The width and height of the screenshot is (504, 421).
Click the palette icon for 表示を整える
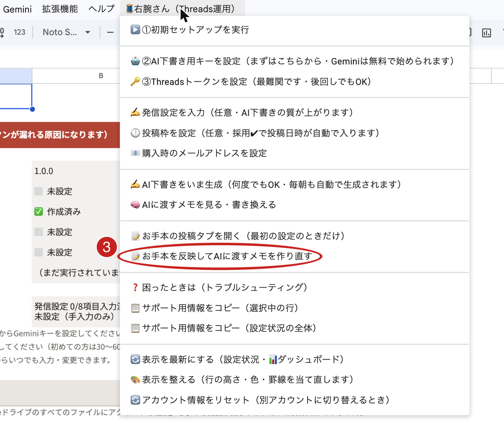coord(135,380)
